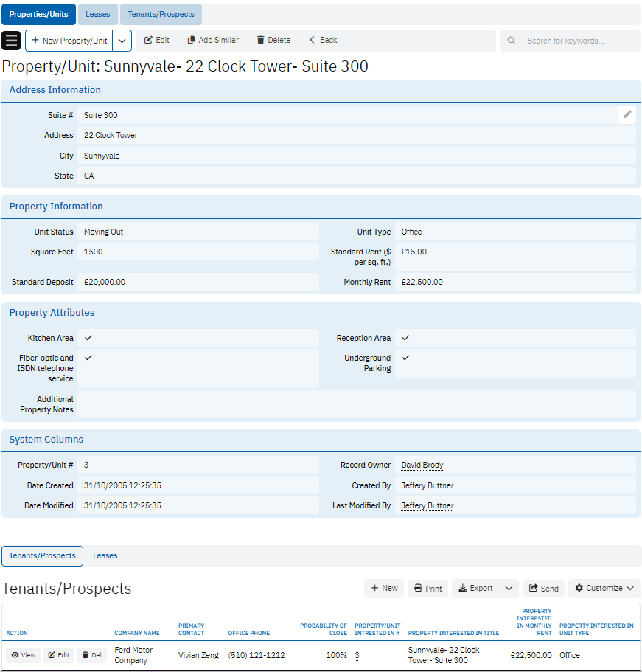Go Back to the previous page
This screenshot has width=642, height=672.
(323, 41)
